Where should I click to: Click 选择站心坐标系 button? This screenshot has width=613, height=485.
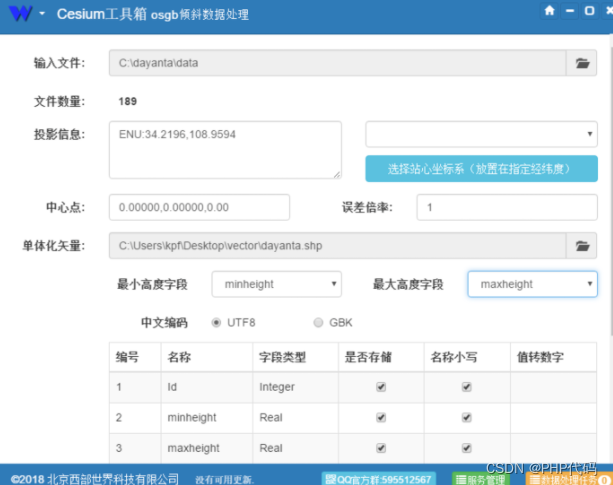point(481,169)
